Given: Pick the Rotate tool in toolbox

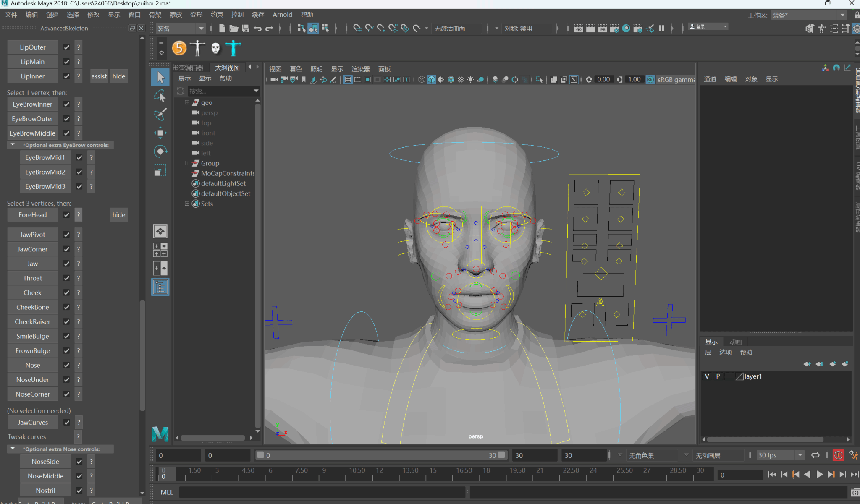Looking at the screenshot, I should pyautogui.click(x=160, y=151).
